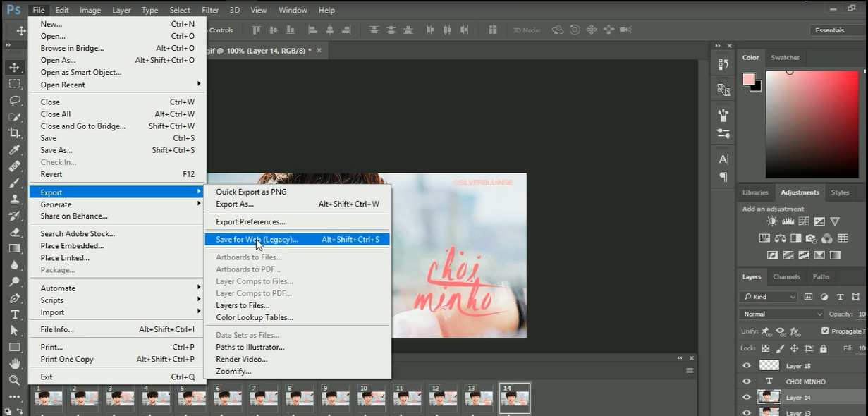
Task: Select the Brush tool
Action: tap(14, 183)
